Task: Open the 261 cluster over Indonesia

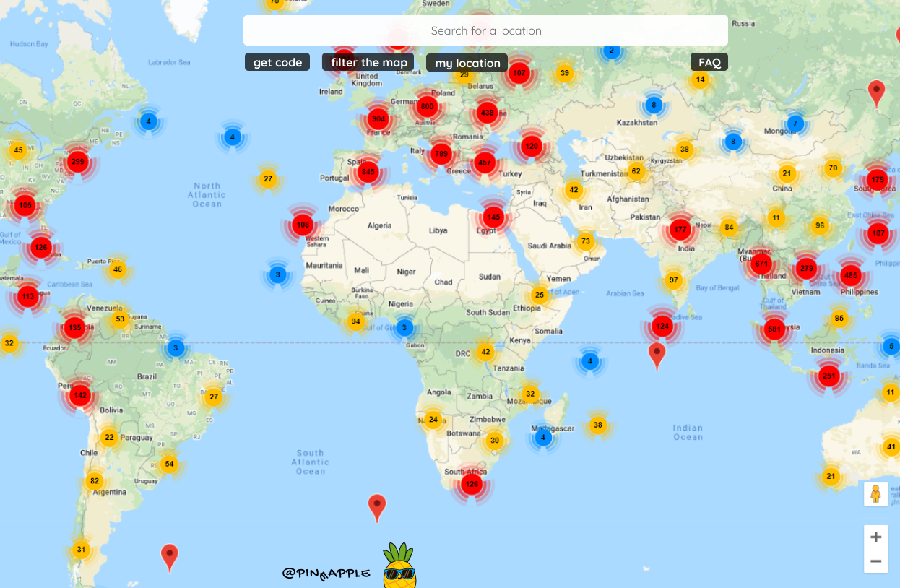Action: click(828, 376)
